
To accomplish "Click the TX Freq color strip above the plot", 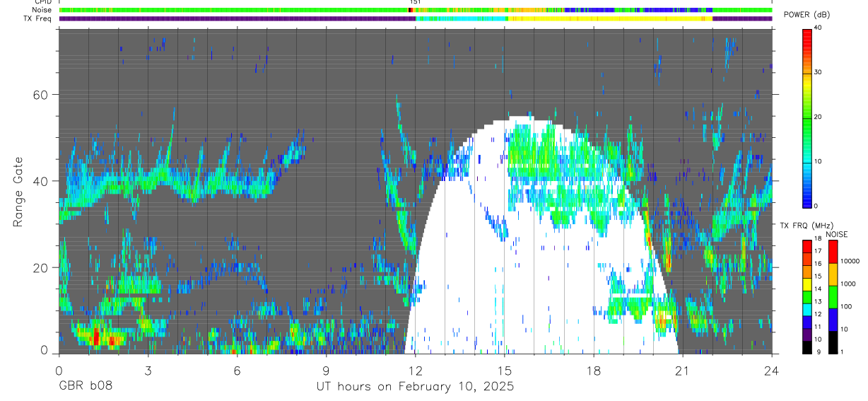I will tap(415, 18).
